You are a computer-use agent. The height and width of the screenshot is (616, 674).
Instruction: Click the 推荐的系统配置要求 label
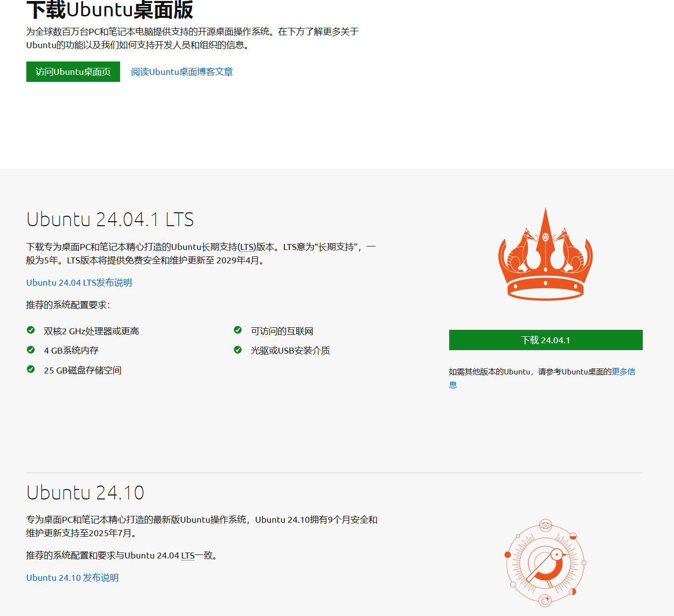(x=68, y=305)
